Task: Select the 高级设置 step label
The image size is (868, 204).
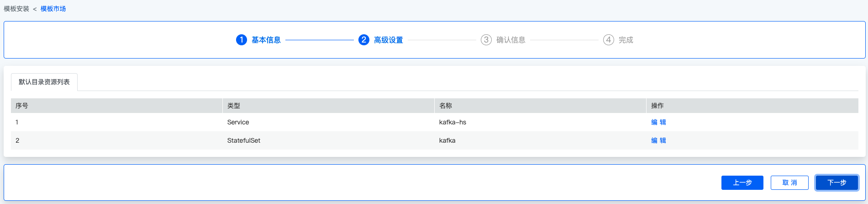Action: (x=389, y=40)
